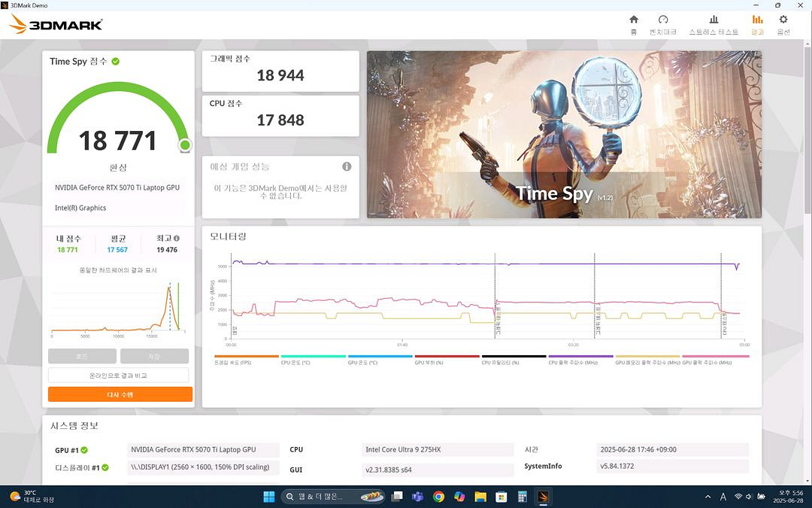The width and height of the screenshot is (812, 508).
Task: Click the GUI version v2.31.8385 s64
Action: click(x=438, y=470)
